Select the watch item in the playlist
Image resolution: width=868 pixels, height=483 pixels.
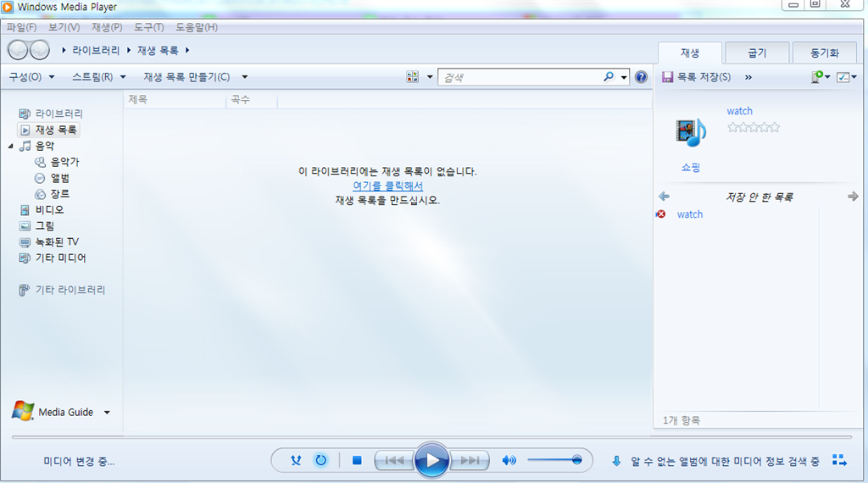click(690, 214)
